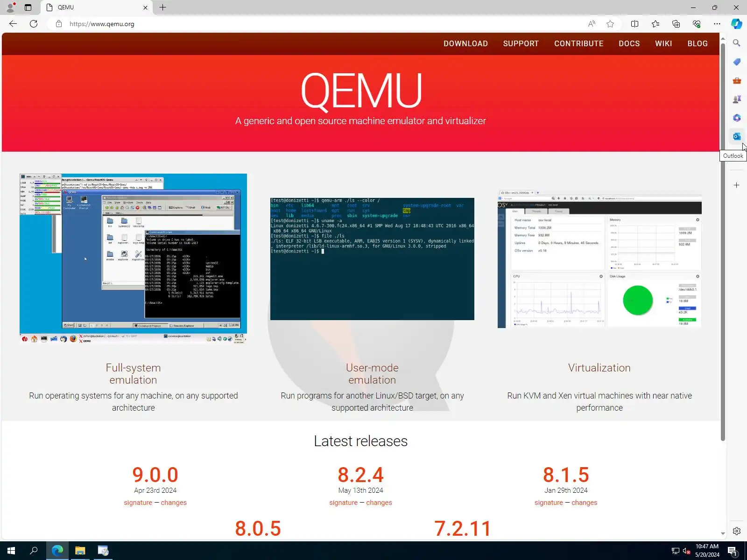Open Outlook in the sidebar
The width and height of the screenshot is (747, 560).
[x=737, y=136]
